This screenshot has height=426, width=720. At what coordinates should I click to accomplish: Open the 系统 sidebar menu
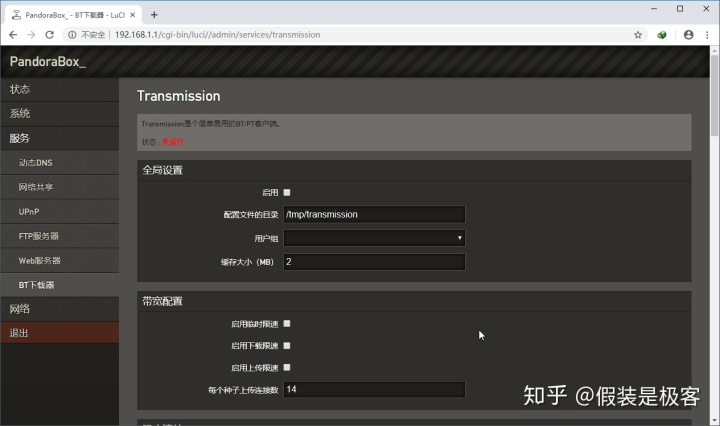pos(60,114)
